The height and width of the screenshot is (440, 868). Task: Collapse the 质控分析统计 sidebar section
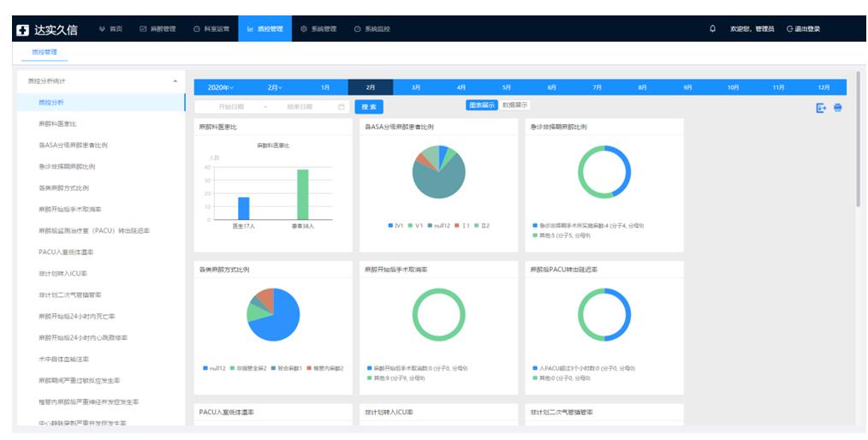coord(175,81)
